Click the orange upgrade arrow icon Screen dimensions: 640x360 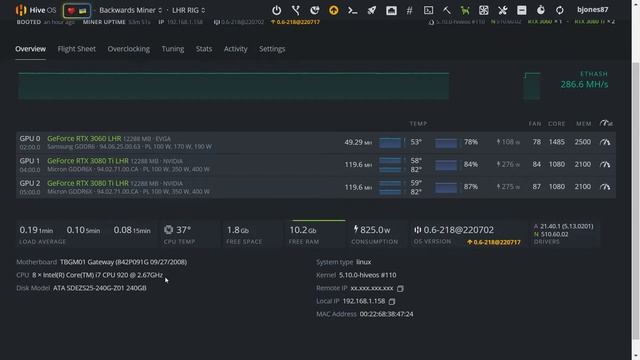(x=333, y=10)
